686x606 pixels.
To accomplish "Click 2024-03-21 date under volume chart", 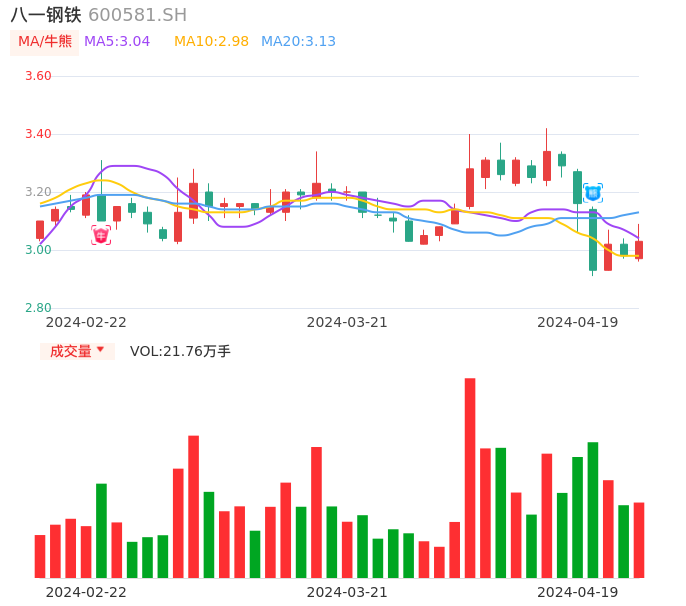I will coord(347,592).
